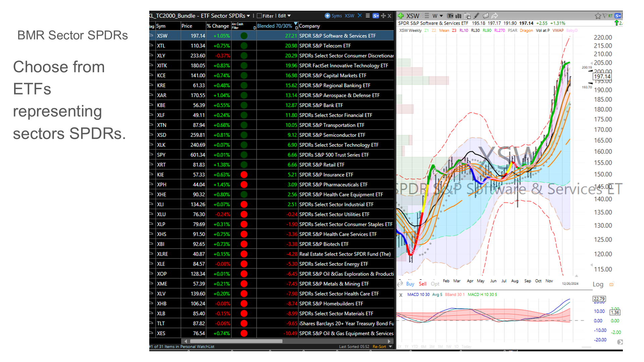Click the Sell button below the chart
The image size is (644, 362).
pyautogui.click(x=423, y=284)
